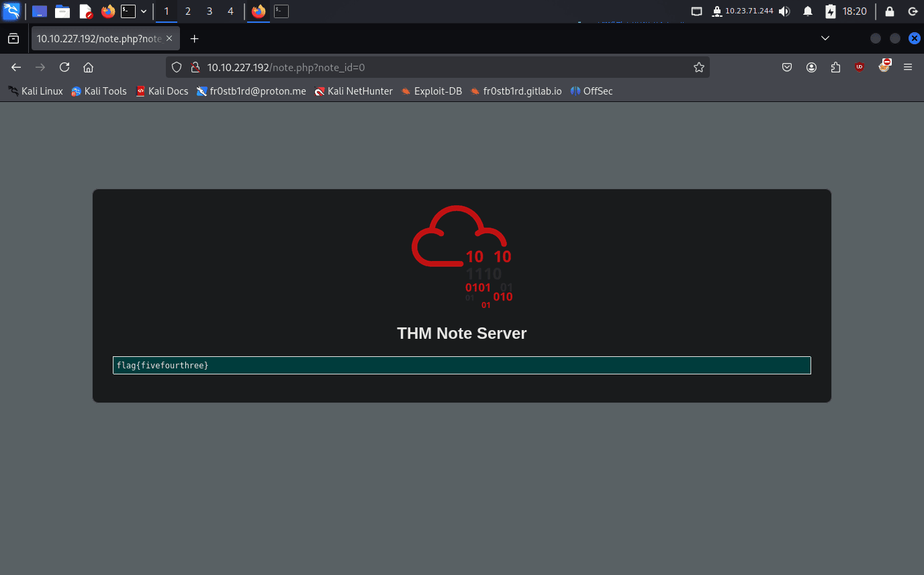Go to Firefox home page

point(88,67)
